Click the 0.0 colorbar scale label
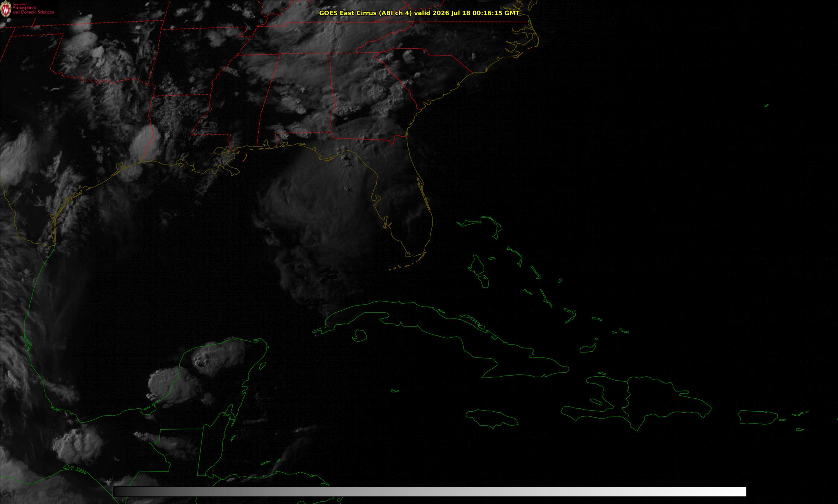 pyautogui.click(x=113, y=479)
